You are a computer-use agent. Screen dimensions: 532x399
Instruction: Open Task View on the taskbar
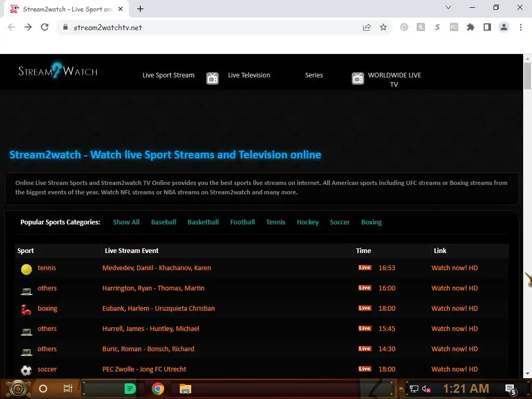coord(68,389)
